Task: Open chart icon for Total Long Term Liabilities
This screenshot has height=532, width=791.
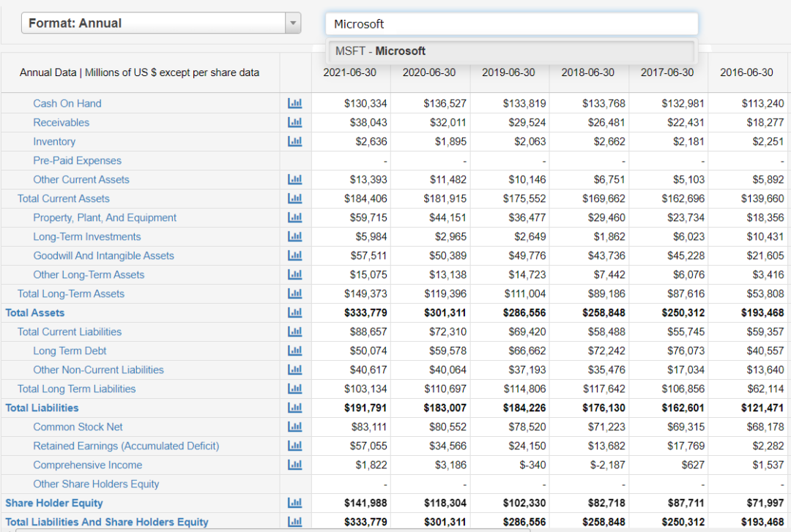Action: coord(294,389)
